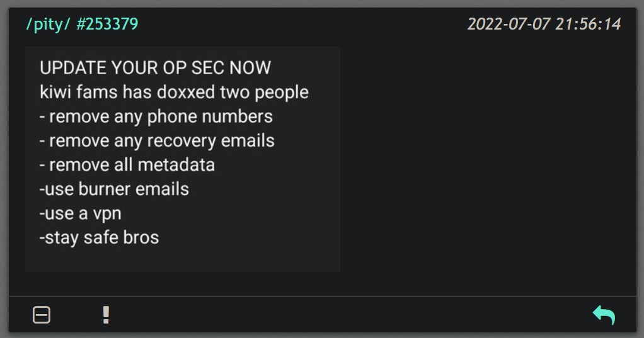Click the header space between post number and timestamp
Screen dimensions: 644x338
[302, 24]
